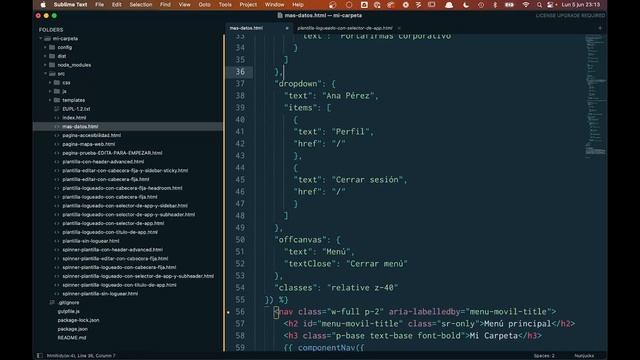Viewport: 640px width, 360px height.
Task: Click line number 37 in the gutter
Action: pyautogui.click(x=240, y=84)
